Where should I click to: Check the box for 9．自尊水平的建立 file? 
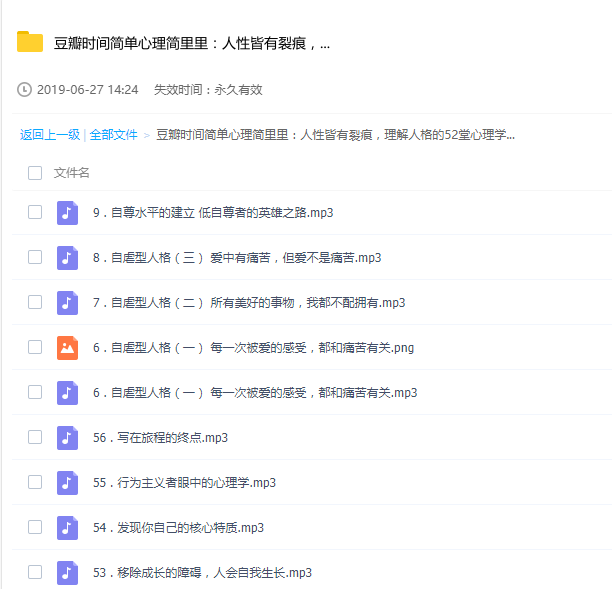click(x=35, y=212)
